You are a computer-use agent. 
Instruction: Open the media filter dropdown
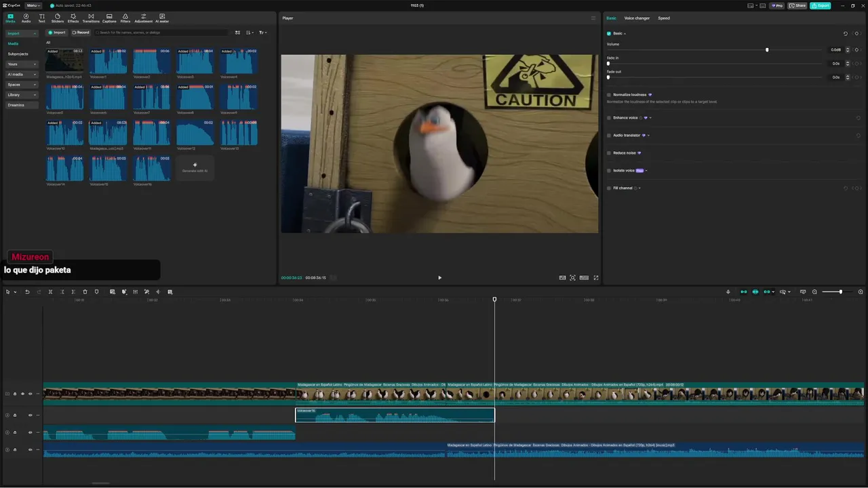tap(262, 33)
